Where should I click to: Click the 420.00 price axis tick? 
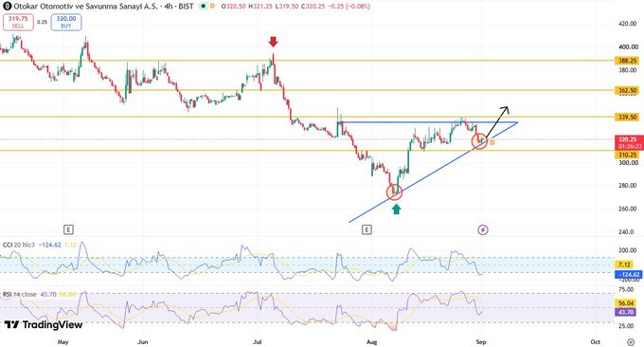629,24
